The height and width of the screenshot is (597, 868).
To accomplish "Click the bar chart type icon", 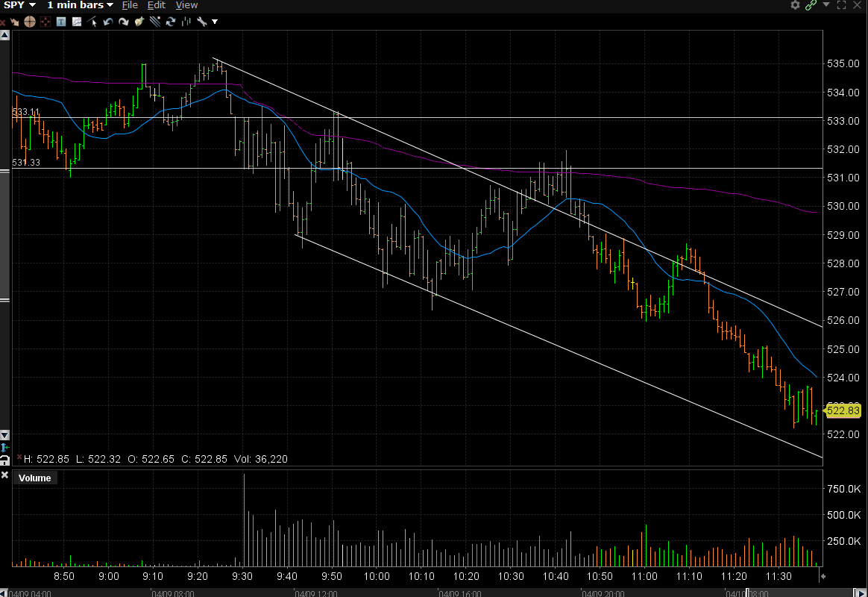I will pos(186,22).
